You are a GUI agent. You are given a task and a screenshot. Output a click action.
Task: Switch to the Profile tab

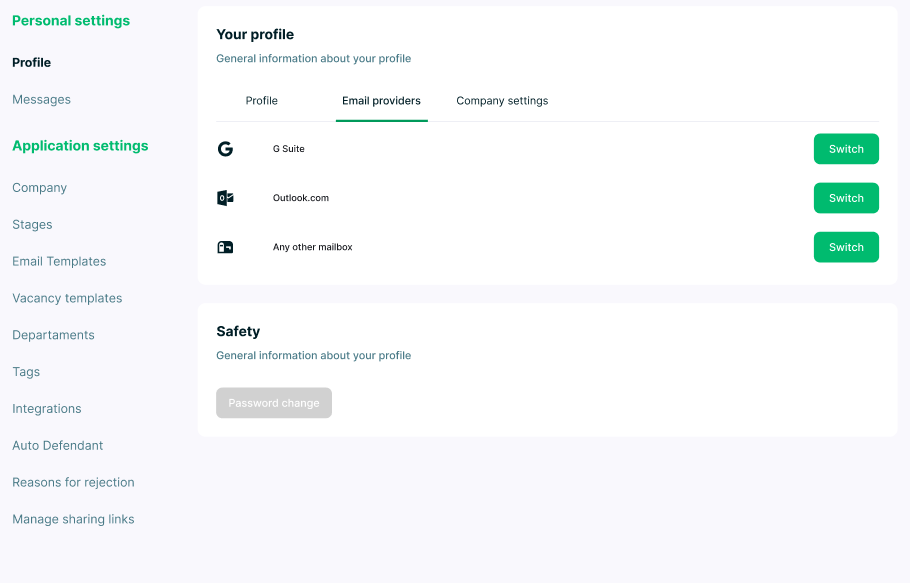pyautogui.click(x=262, y=101)
